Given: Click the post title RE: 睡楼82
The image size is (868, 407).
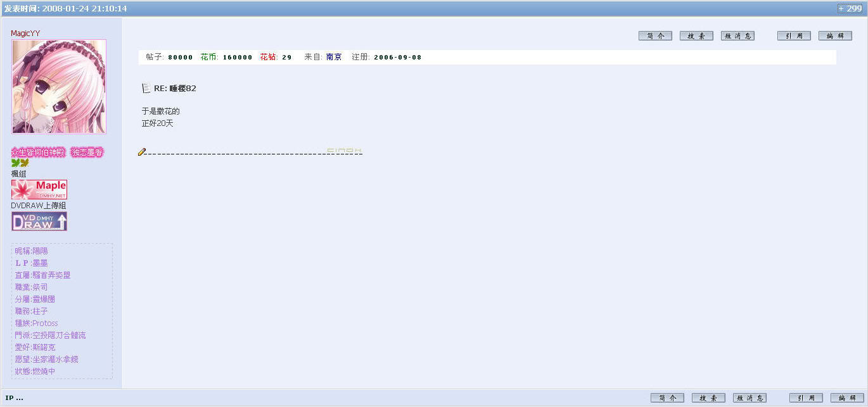Looking at the screenshot, I should [175, 89].
